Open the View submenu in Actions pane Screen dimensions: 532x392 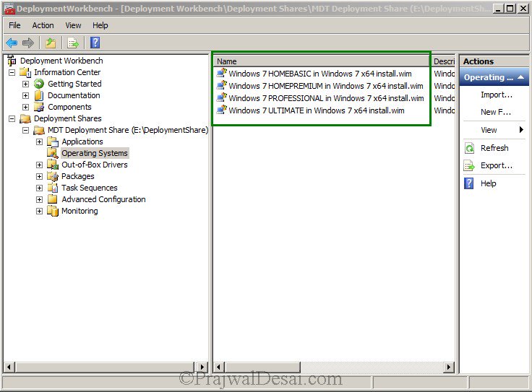point(494,130)
